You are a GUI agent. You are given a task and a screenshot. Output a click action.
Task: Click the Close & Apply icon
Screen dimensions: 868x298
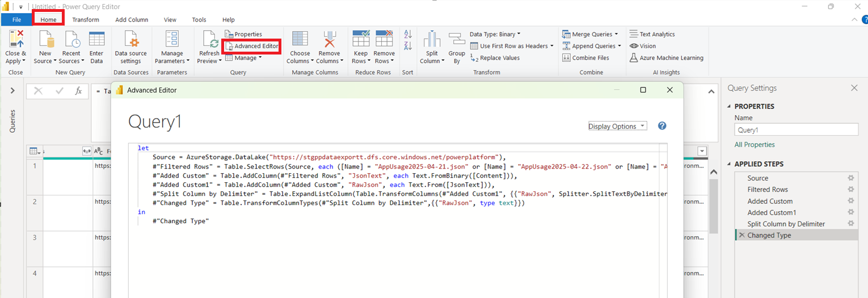click(16, 40)
